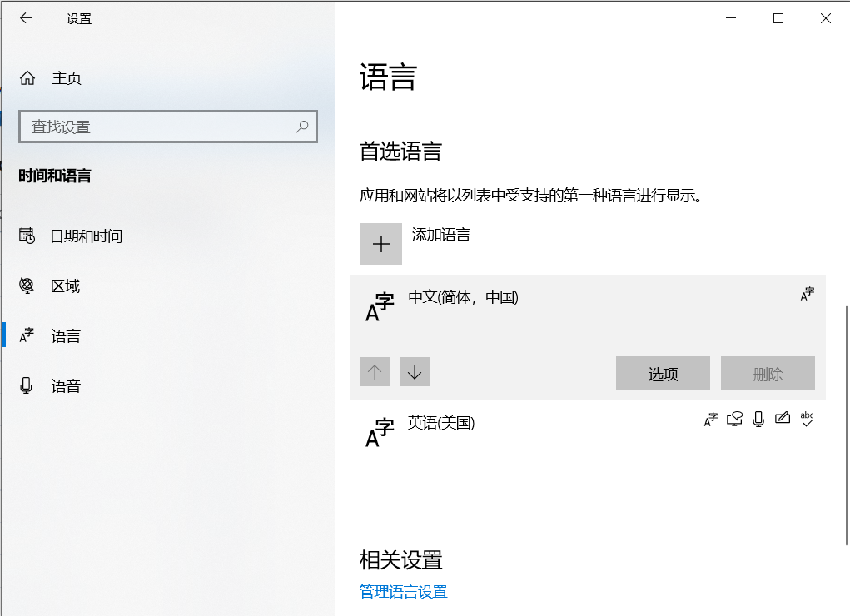The image size is (850, 616).
Task: Go back with the arrow at top left
Action: tap(26, 17)
